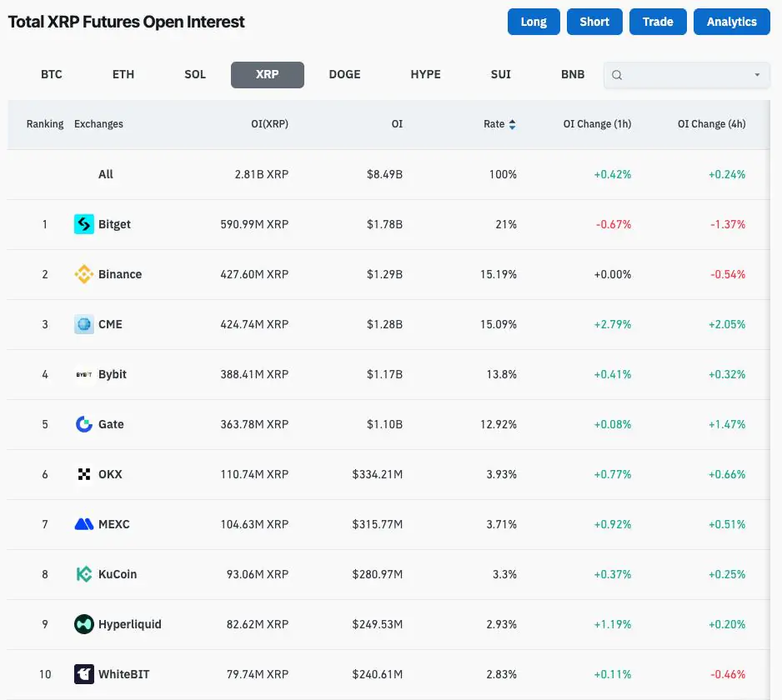Switch to the SUI tab
The image size is (782, 700).
pos(501,75)
